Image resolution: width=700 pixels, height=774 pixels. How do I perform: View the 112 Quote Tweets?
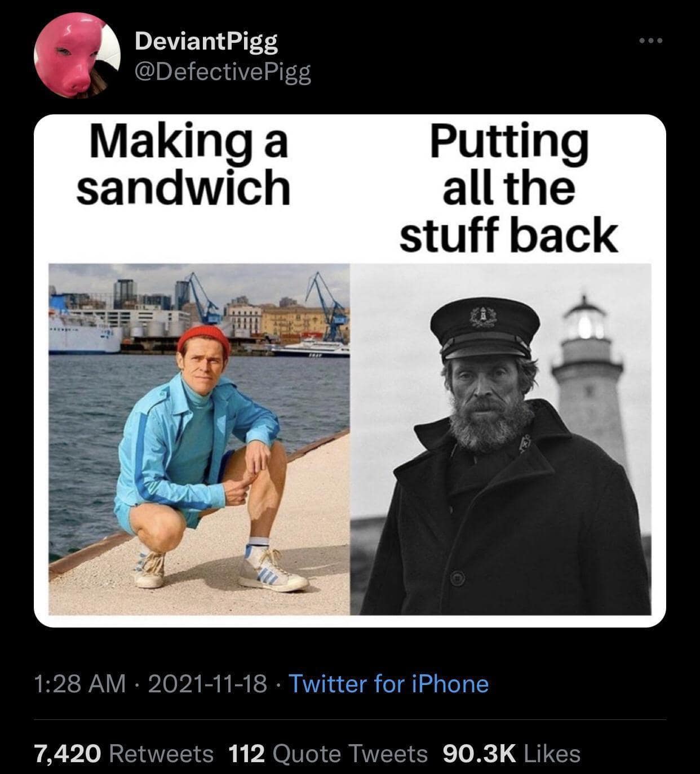[328, 753]
